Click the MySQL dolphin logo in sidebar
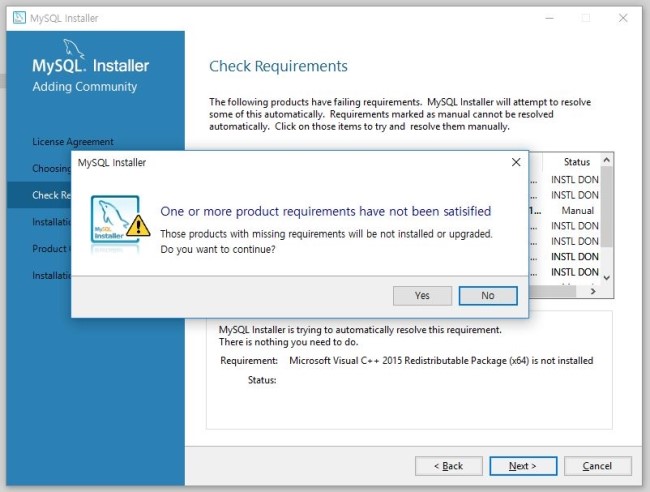The width and height of the screenshot is (650, 492). pos(74,48)
